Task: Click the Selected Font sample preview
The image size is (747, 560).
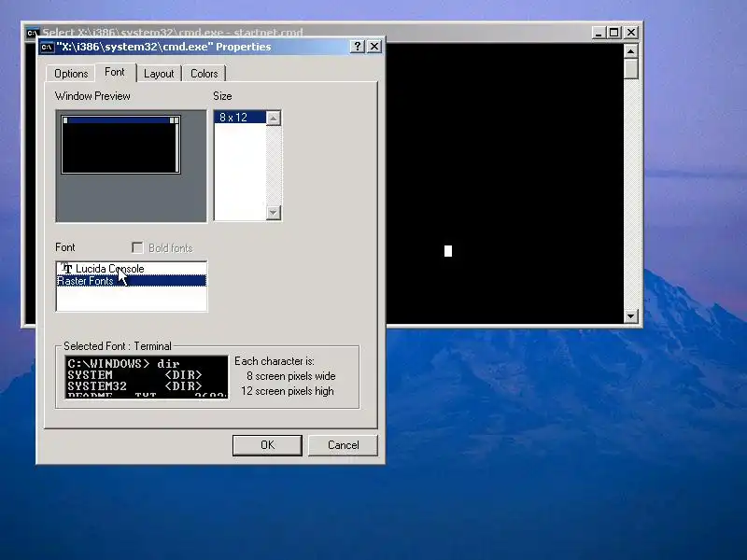Action: 147,377
